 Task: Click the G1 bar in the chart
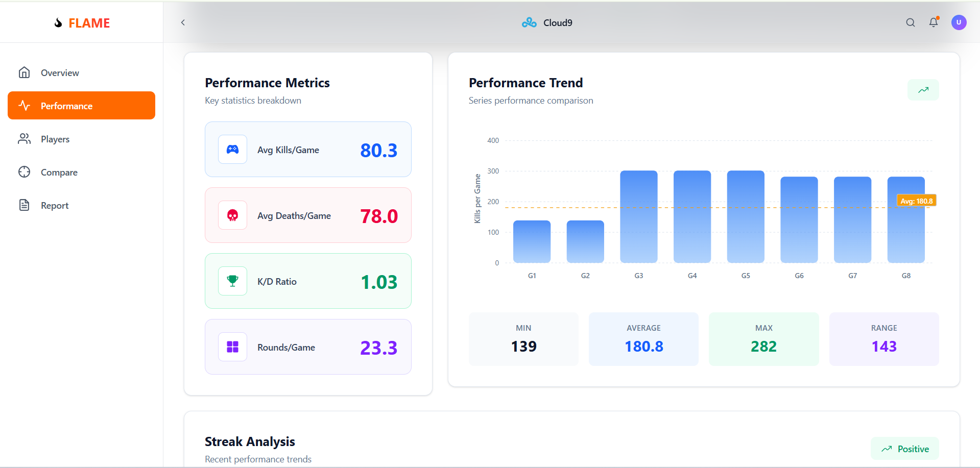click(532, 242)
